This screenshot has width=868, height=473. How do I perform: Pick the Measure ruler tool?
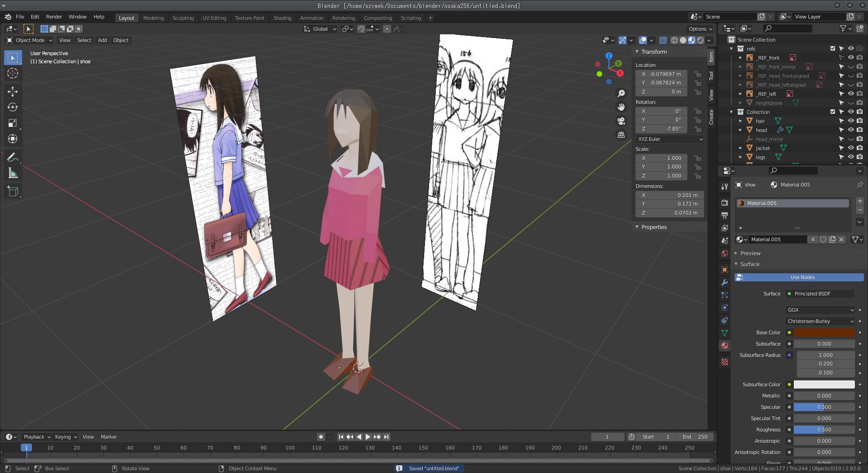click(13, 173)
